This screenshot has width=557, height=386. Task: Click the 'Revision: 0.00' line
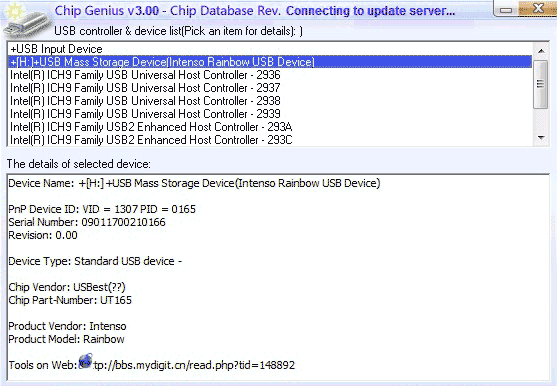(x=43, y=235)
